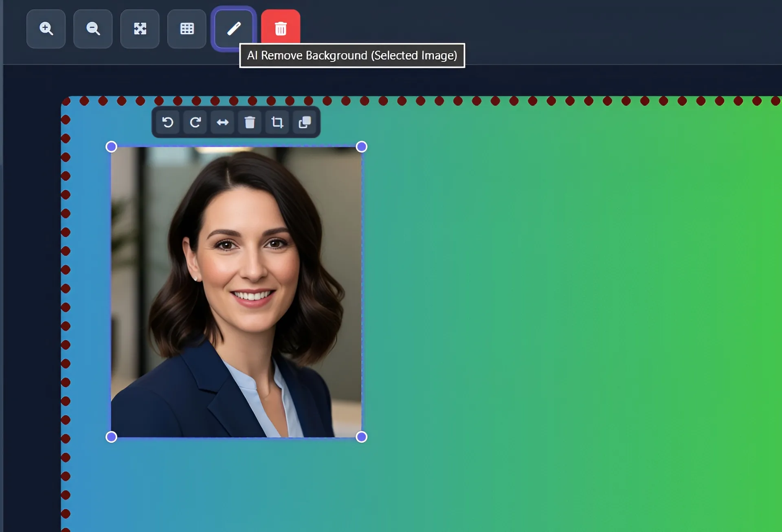Rotate the selected image counterclockwise

(167, 122)
